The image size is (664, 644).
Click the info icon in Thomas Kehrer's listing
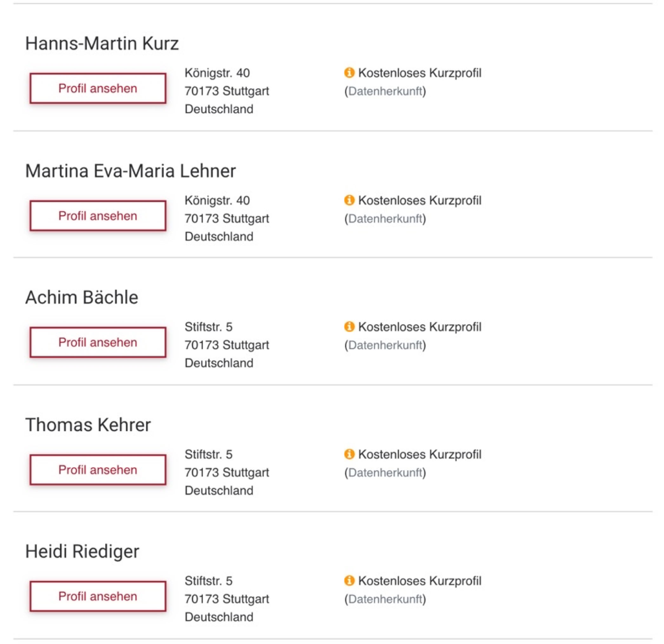pyautogui.click(x=349, y=454)
